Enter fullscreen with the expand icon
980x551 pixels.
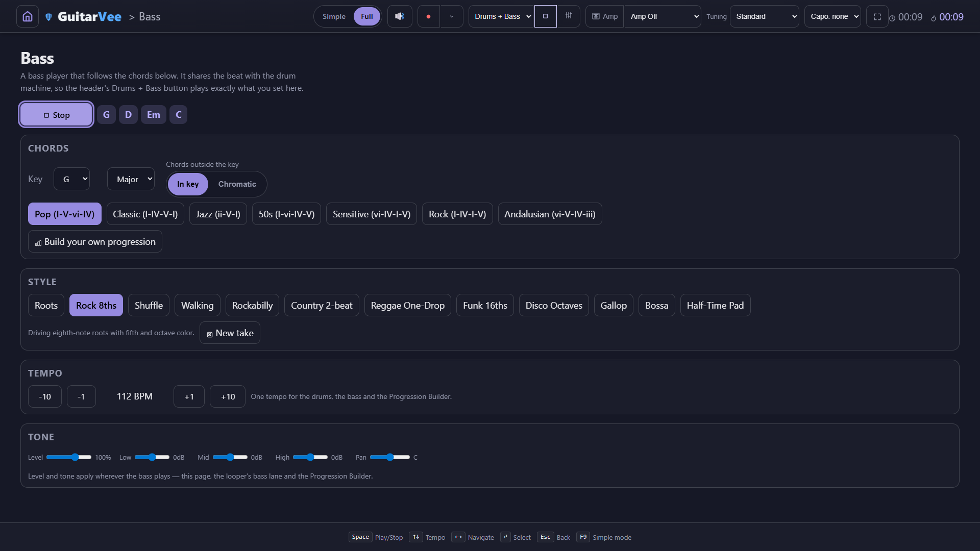point(877,16)
